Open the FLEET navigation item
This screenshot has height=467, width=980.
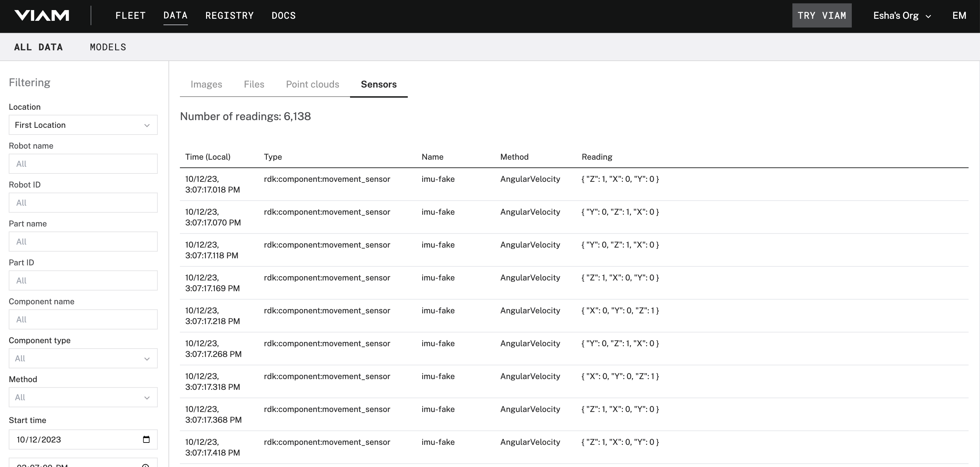(x=131, y=15)
